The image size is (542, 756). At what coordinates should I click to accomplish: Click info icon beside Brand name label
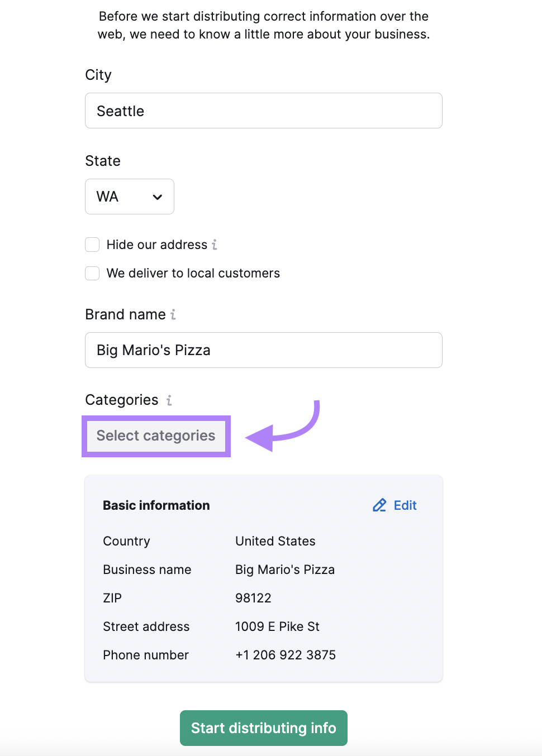coord(173,314)
